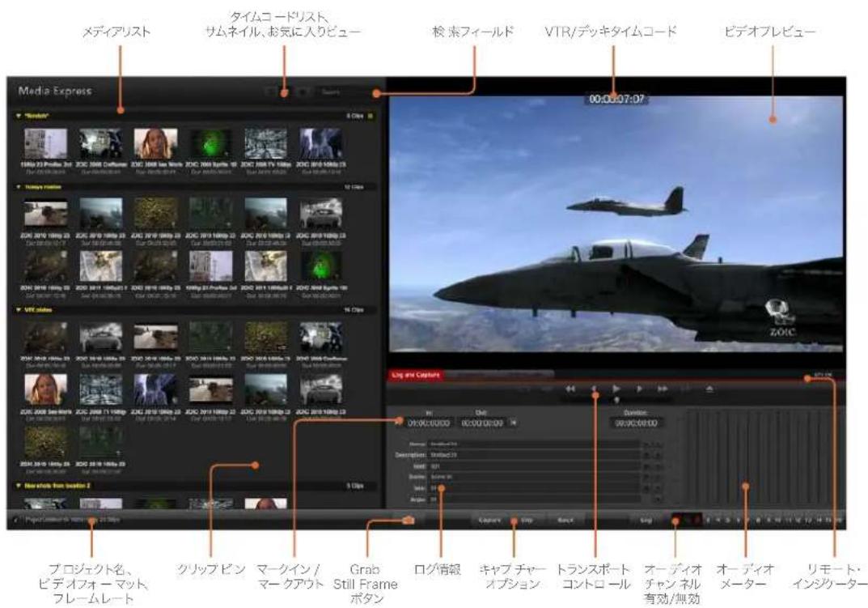Click the Batch button
This screenshot has width=868, height=608.
point(565,520)
